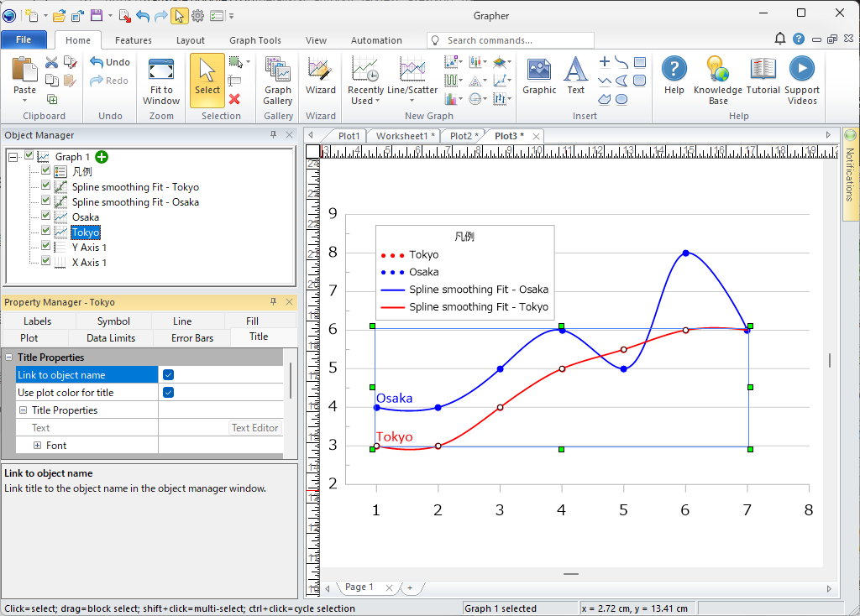
Task: Click into the Search commands field
Action: pos(512,40)
